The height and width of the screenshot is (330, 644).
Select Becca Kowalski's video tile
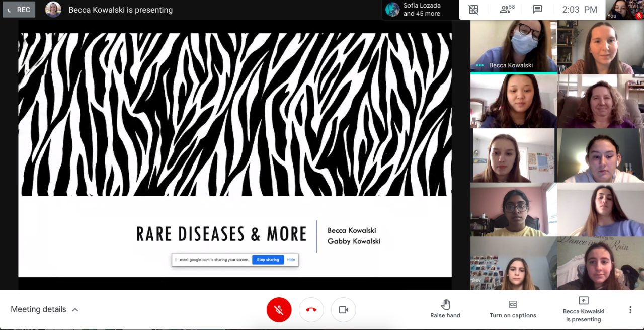514,47
